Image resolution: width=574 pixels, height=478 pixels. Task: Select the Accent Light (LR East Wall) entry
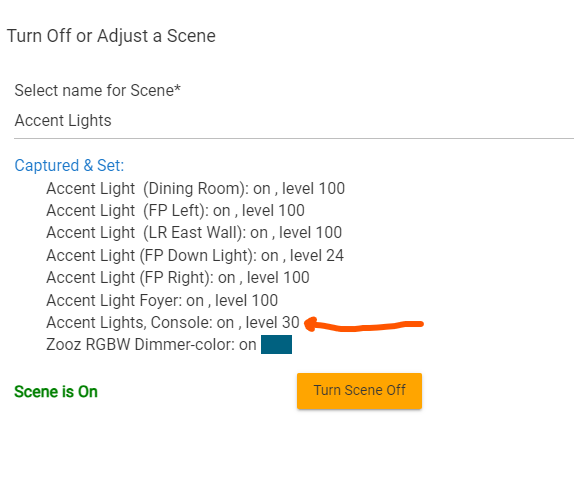point(194,233)
